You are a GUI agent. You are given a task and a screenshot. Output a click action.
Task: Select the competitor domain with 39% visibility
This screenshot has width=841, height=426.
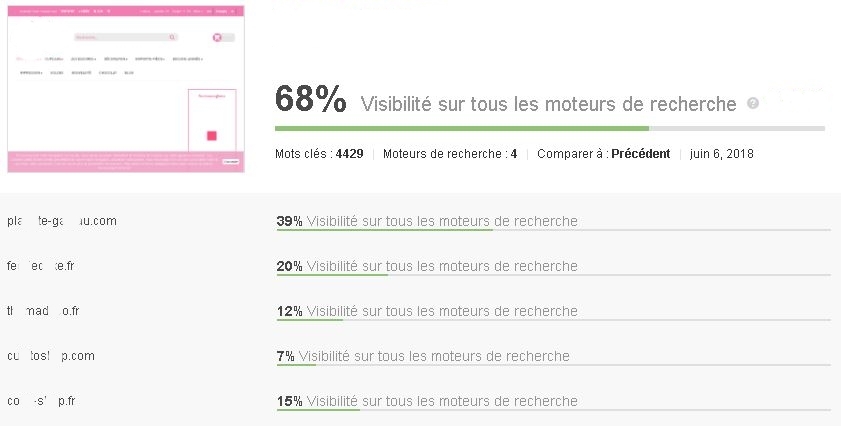[62, 221]
